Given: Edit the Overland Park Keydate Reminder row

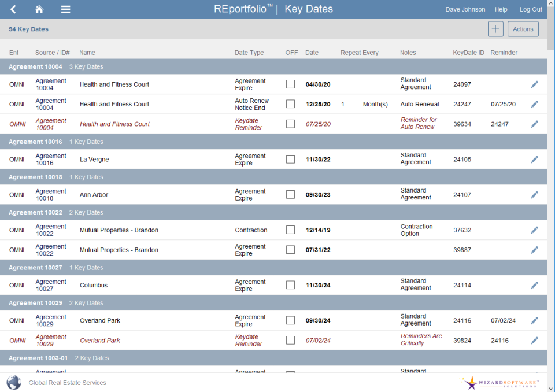Looking at the screenshot, I should click(x=534, y=340).
